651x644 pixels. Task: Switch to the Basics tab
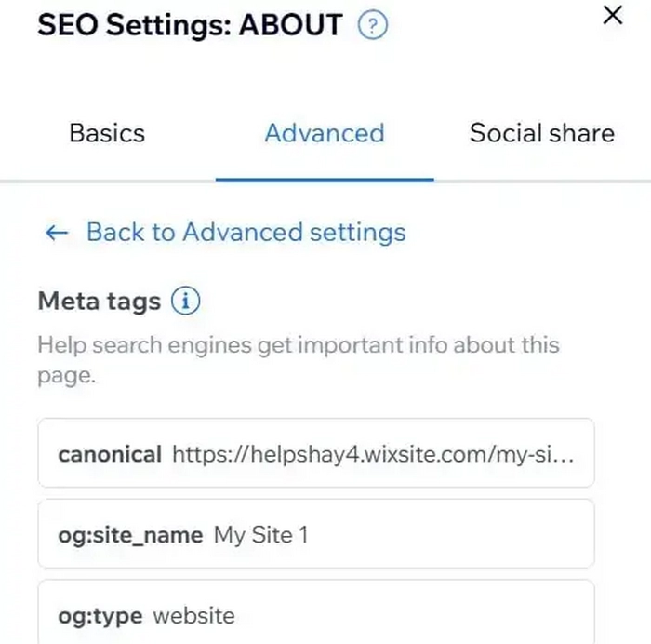pyautogui.click(x=107, y=133)
